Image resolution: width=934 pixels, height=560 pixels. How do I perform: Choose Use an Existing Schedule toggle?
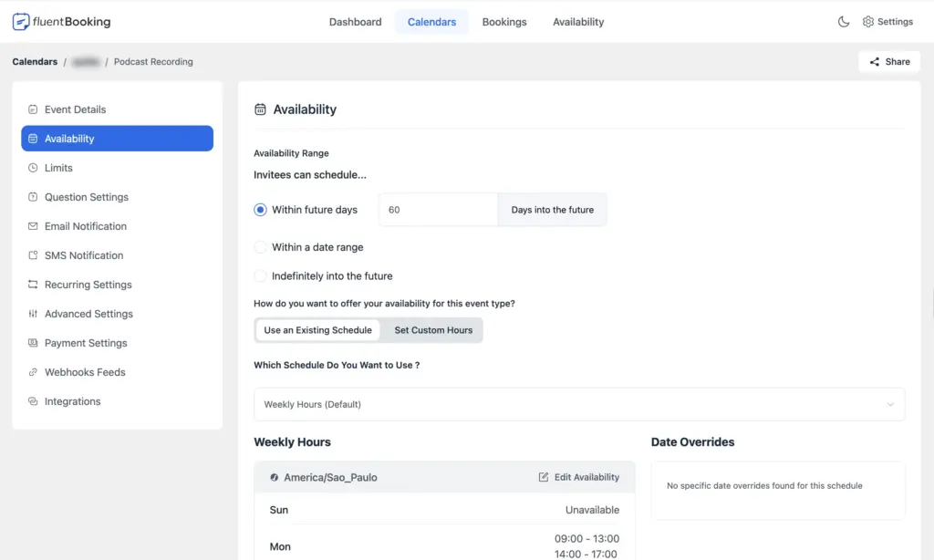click(317, 330)
